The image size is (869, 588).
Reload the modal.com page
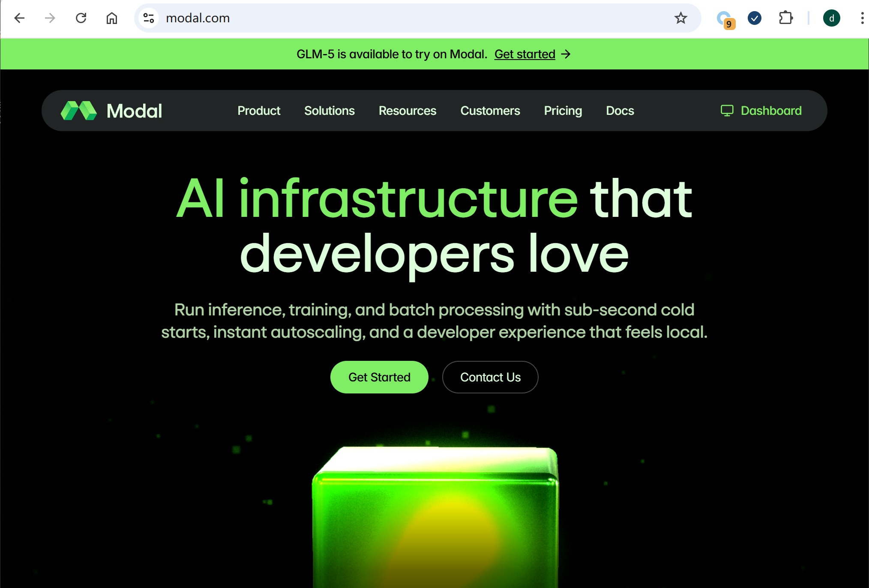pos(81,18)
